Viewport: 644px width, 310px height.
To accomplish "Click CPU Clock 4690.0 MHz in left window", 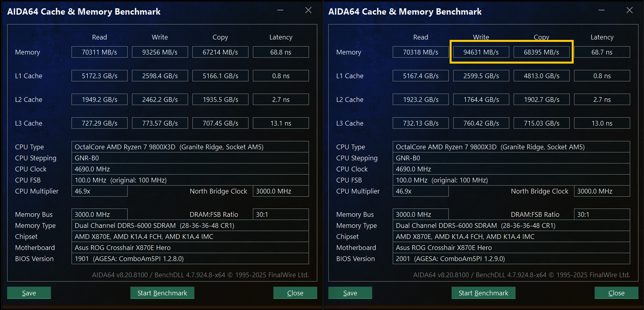I will (190, 169).
